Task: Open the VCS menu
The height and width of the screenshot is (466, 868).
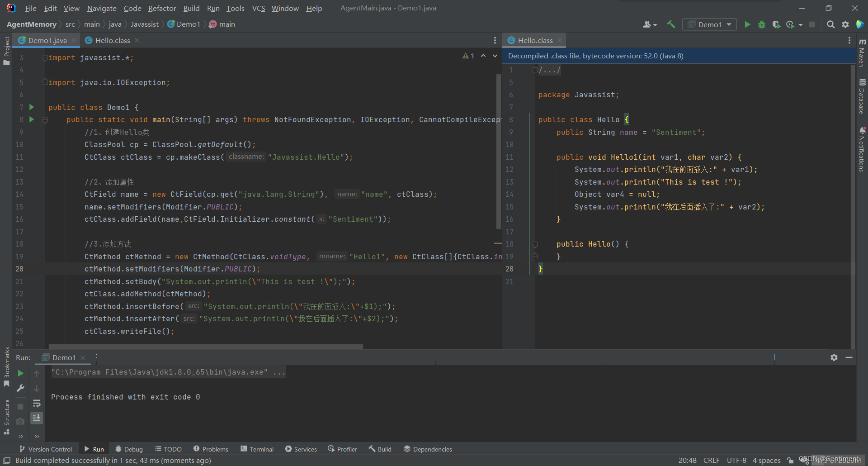Action: [259, 8]
